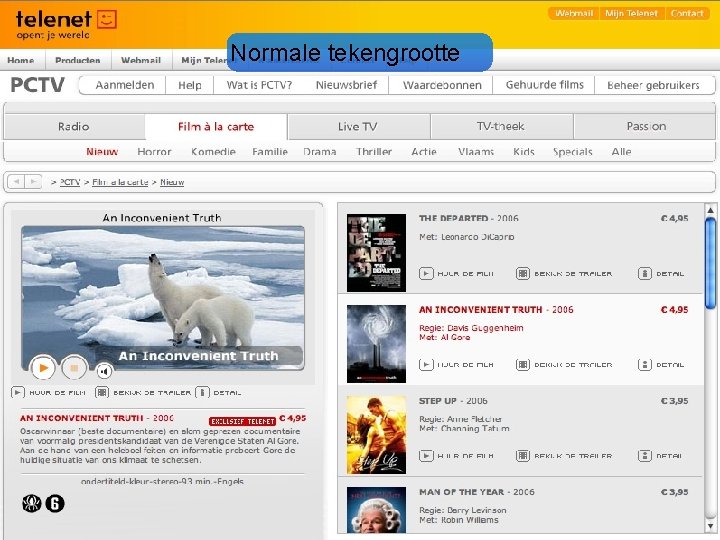Open Detail icon for Step Up
The height and width of the screenshot is (540, 720).
tap(645, 456)
